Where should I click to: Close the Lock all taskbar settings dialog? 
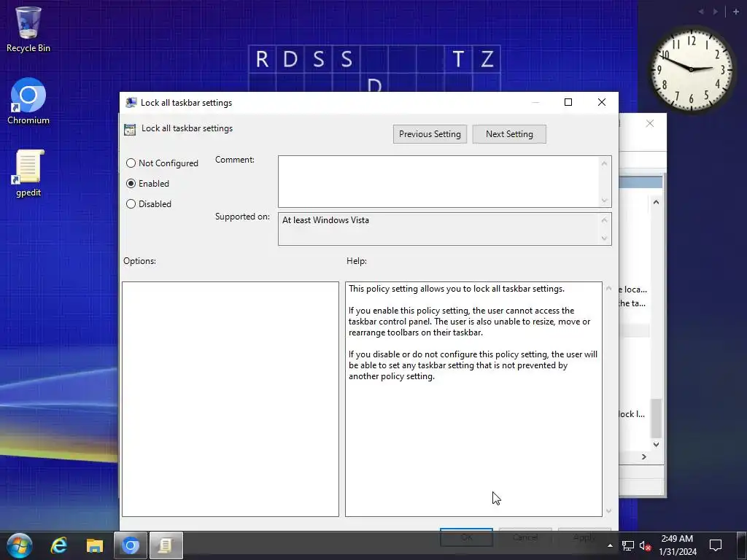(602, 102)
